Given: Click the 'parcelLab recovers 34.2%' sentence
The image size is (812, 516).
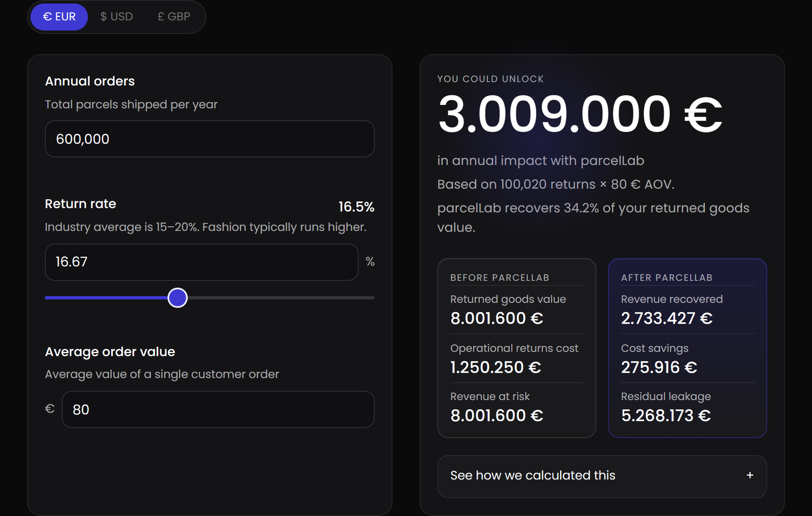Looking at the screenshot, I should pos(593,217).
